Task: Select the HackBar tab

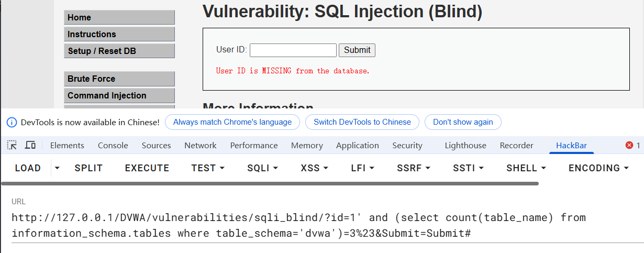Action: click(x=571, y=146)
